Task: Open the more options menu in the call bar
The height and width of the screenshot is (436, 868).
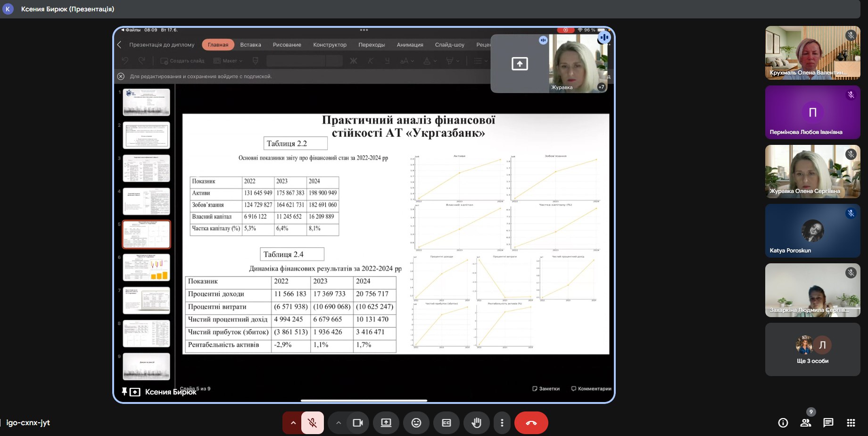Action: (502, 423)
